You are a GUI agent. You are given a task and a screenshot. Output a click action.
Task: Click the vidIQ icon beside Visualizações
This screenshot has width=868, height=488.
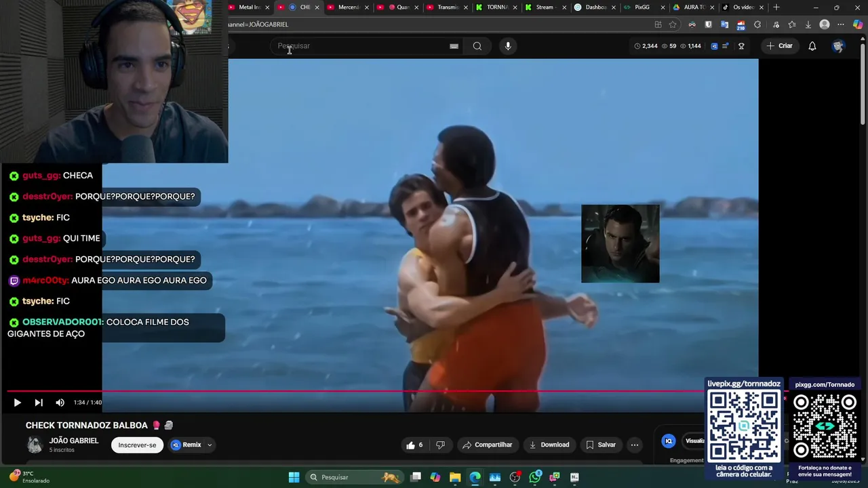click(669, 441)
